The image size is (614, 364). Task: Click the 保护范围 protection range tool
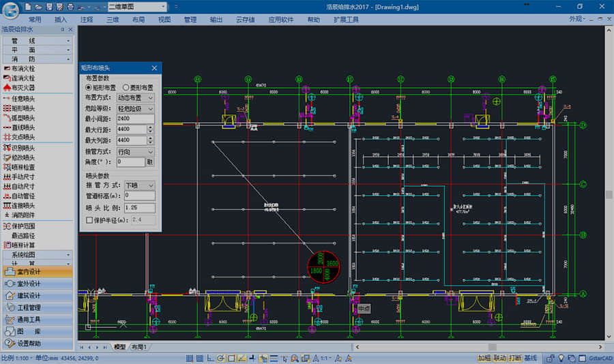point(23,226)
